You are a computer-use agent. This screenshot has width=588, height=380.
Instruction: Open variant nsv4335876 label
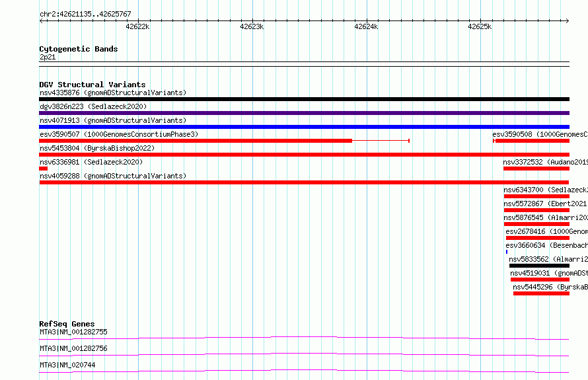click(x=113, y=93)
